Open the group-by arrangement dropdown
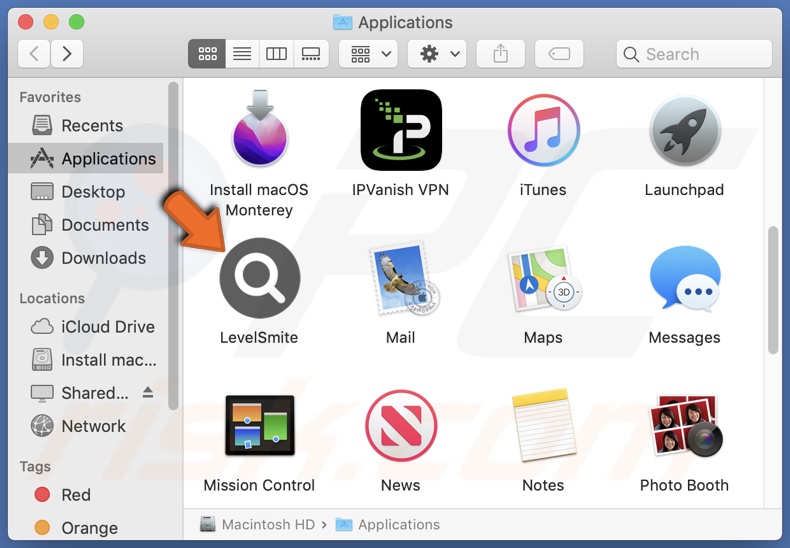Screen dimensions: 790x548 [x=368, y=53]
